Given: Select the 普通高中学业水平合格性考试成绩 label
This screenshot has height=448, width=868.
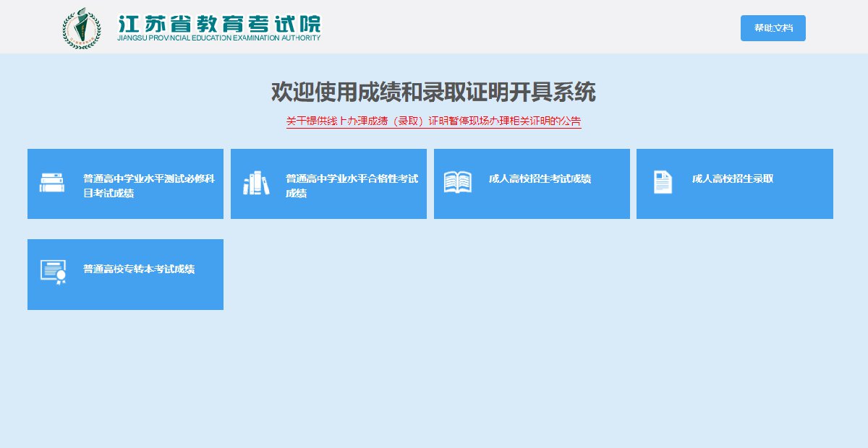Looking at the screenshot, I should coord(352,186).
